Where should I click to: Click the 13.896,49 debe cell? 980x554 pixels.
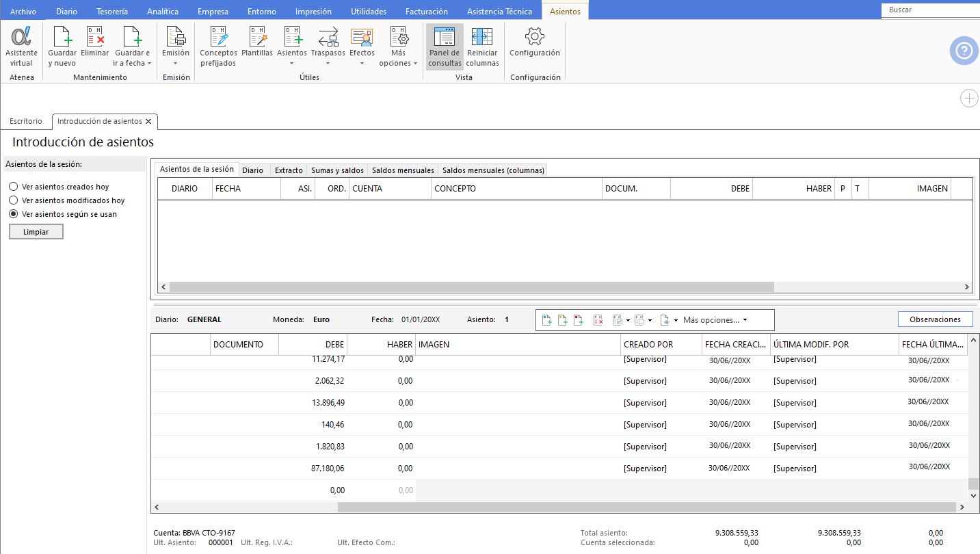(x=313, y=403)
